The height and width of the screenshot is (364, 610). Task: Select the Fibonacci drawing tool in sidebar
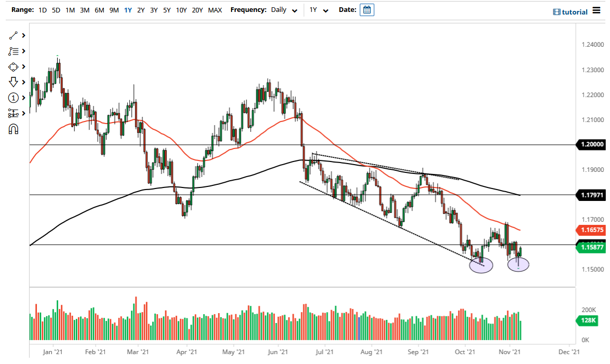pos(12,51)
